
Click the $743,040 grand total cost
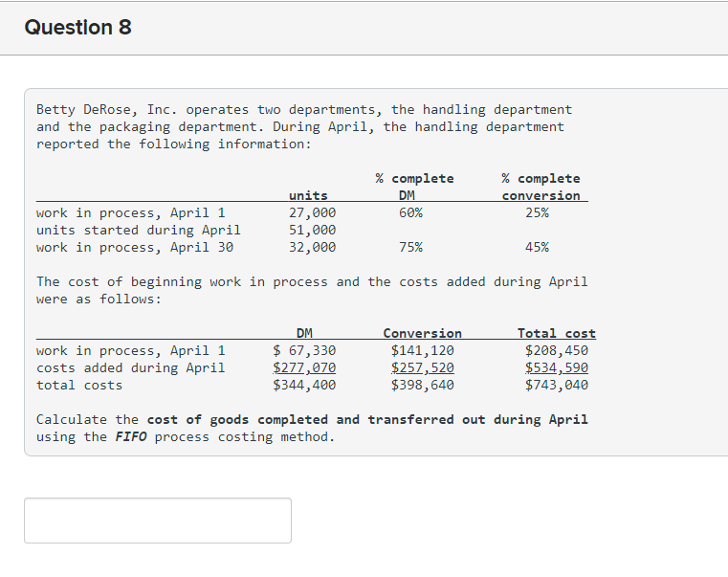[x=557, y=385]
